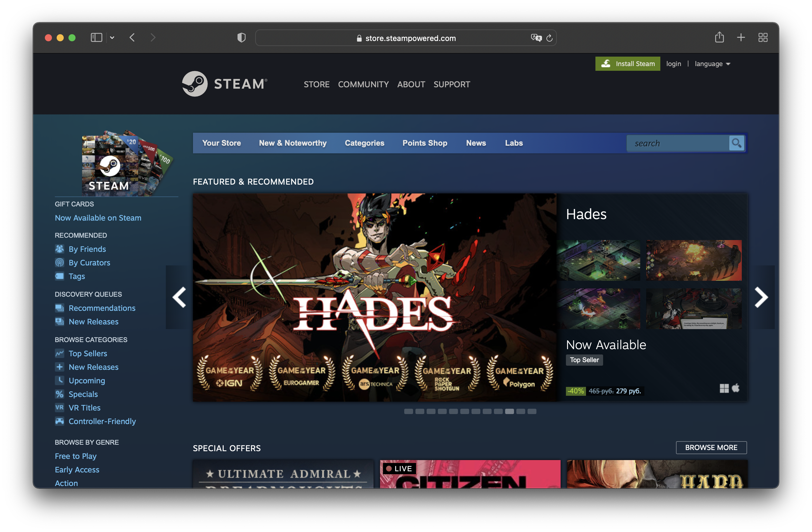Image resolution: width=812 pixels, height=532 pixels.
Task: Click the Top Seller badge on Hades
Action: coord(584,360)
